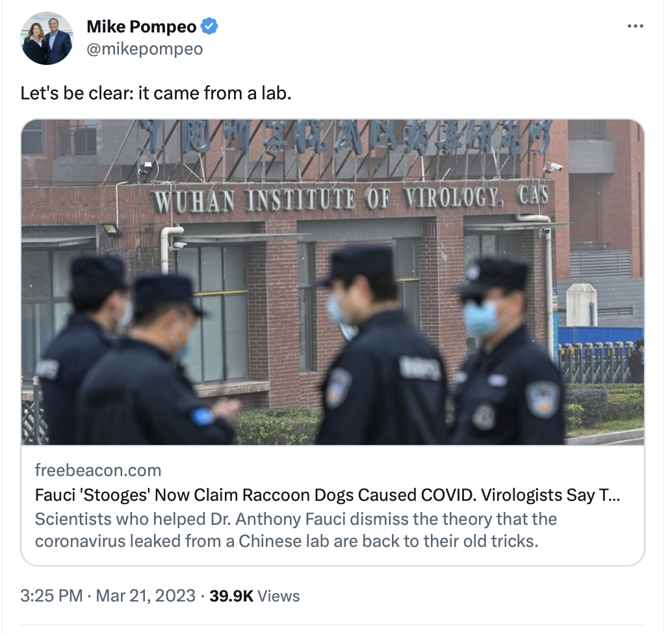The height and width of the screenshot is (634, 672).
Task: Click the article description about Anthony Fauci
Action: [296, 530]
